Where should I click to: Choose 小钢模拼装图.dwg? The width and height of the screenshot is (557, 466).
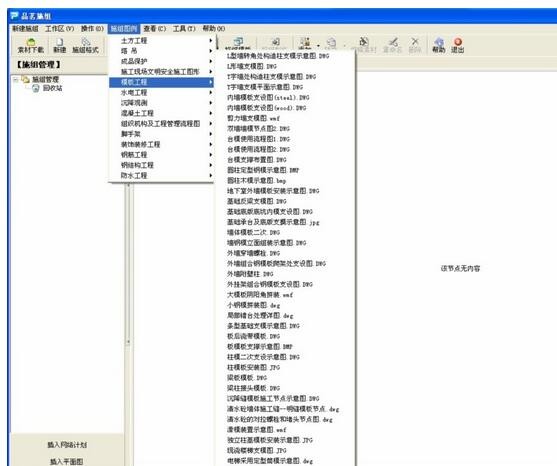click(x=253, y=305)
